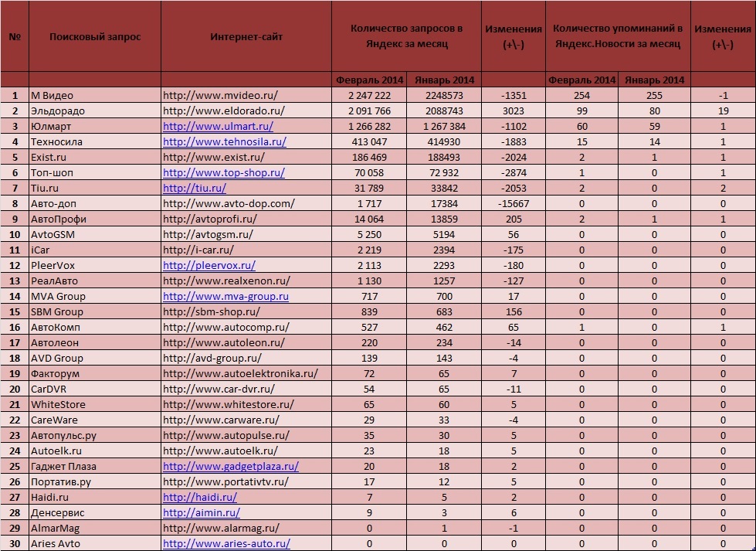Click the gadgetplaza.ru hyperlink
756x551 pixels.
coord(231,466)
